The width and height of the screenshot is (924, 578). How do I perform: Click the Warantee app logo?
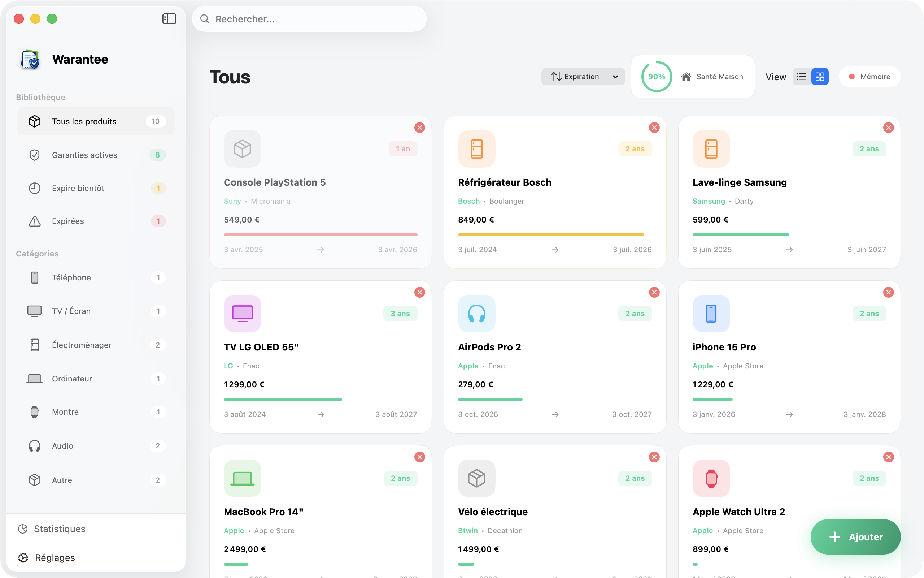30,60
